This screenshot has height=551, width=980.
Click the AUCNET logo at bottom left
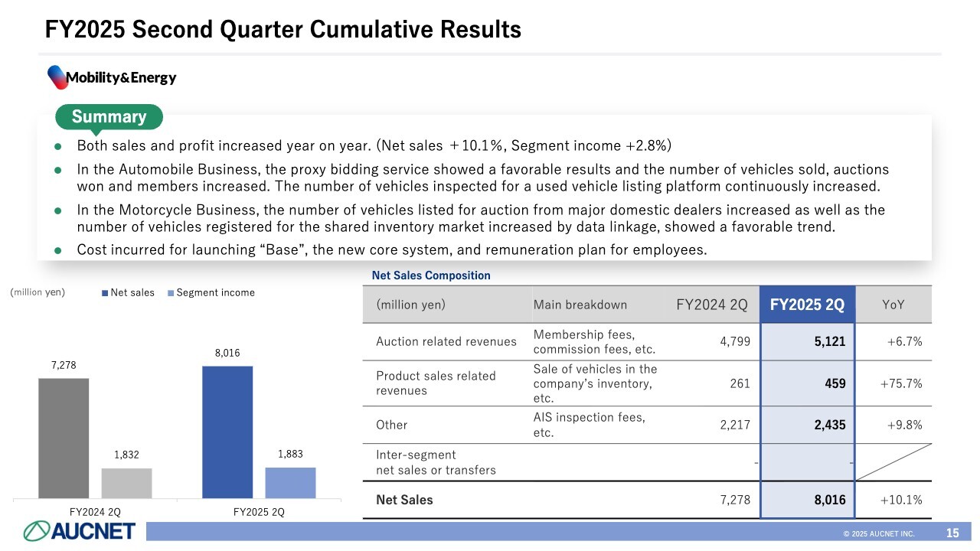coord(80,530)
